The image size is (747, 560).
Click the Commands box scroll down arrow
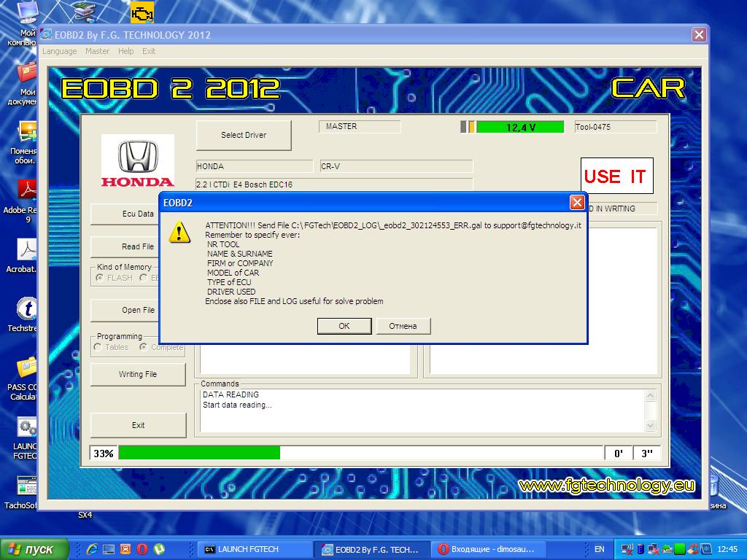[650, 425]
